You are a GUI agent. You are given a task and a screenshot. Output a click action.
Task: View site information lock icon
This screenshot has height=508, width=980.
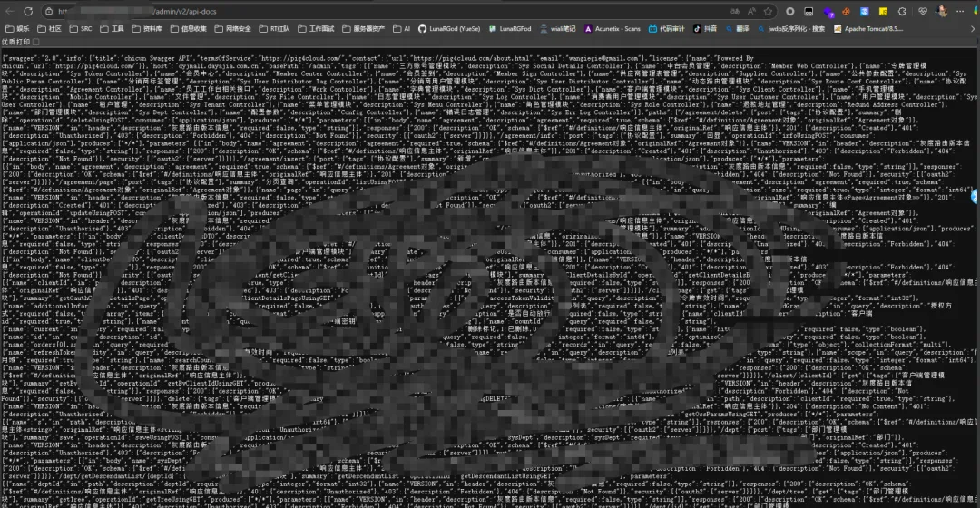[49, 11]
